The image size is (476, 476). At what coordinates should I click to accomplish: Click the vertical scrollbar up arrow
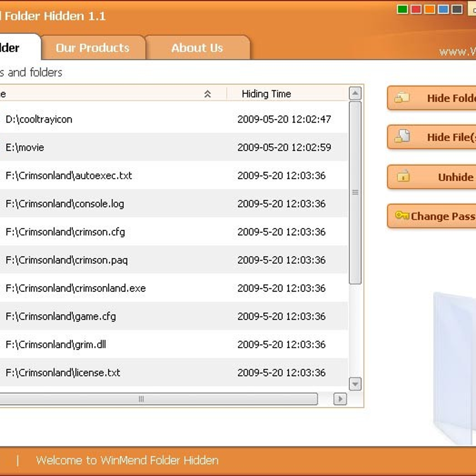click(355, 93)
